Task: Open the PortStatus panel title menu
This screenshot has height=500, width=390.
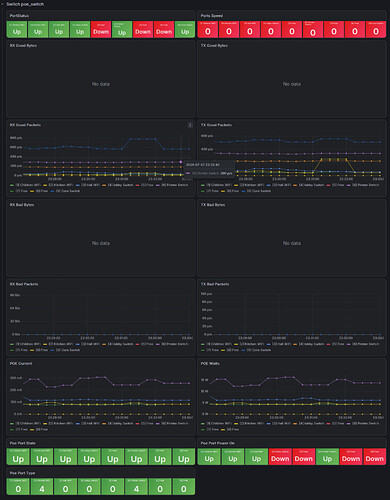Action: point(19,16)
